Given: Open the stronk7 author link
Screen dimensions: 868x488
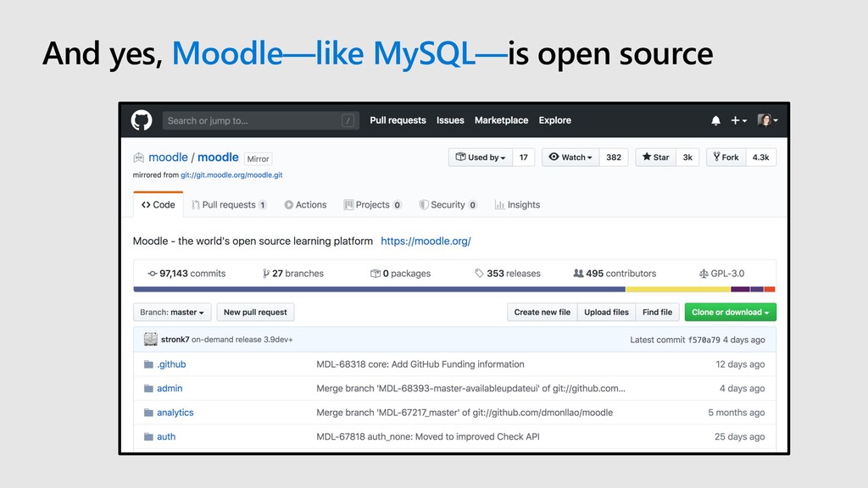Looking at the screenshot, I should click(x=175, y=340).
